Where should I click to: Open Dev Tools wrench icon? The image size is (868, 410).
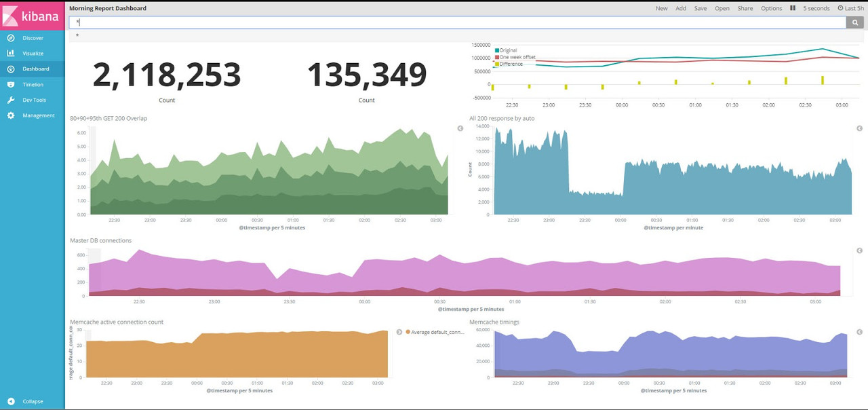click(x=11, y=100)
